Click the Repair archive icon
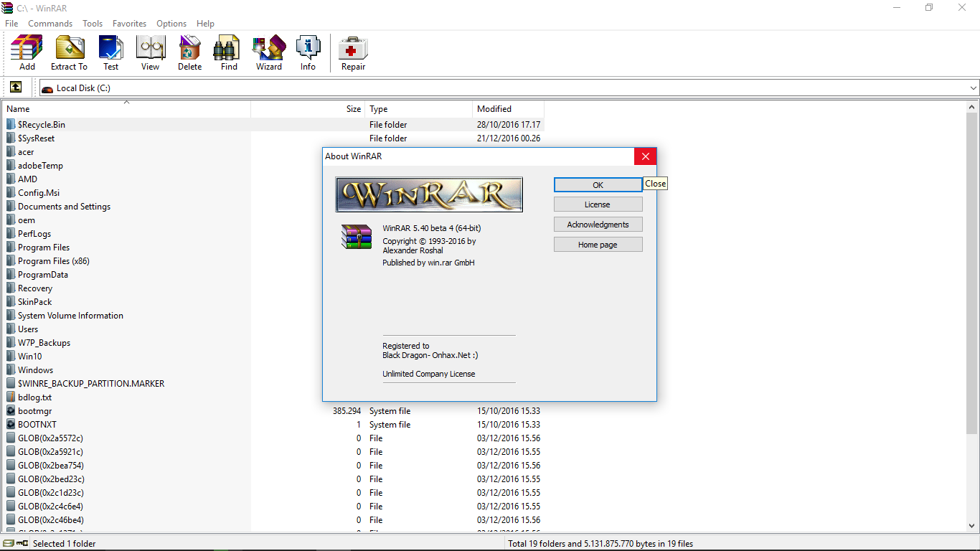This screenshot has width=980, height=551. pos(353,48)
